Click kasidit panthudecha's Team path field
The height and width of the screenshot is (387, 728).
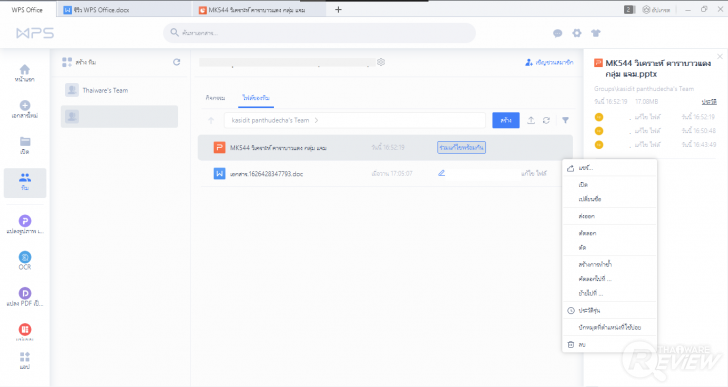click(355, 120)
